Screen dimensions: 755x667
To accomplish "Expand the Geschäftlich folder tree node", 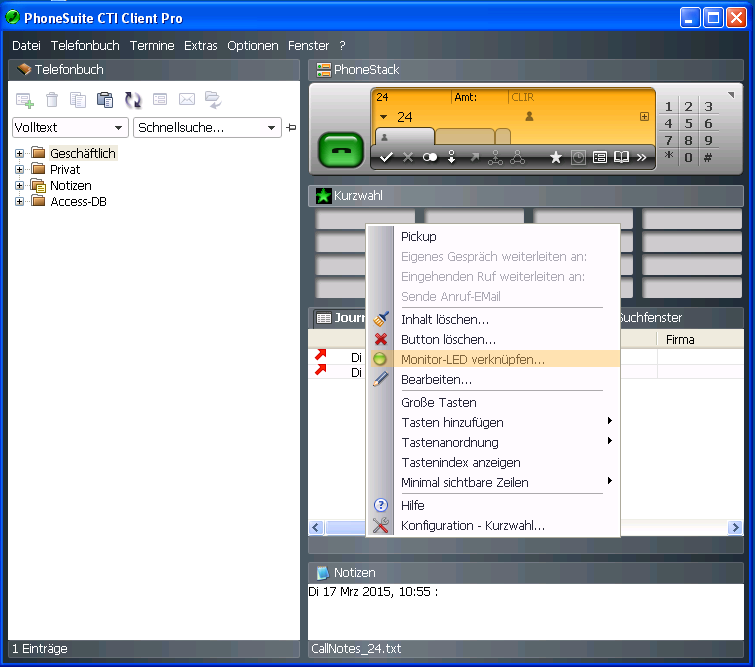I will [x=19, y=153].
